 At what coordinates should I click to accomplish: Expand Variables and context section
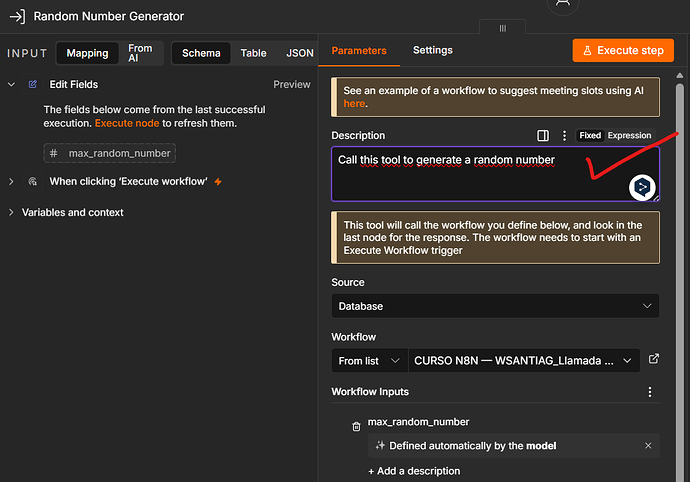pos(11,212)
